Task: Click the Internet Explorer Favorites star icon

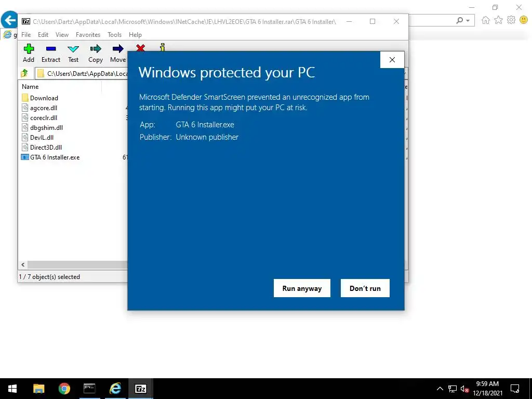Action: (498, 20)
